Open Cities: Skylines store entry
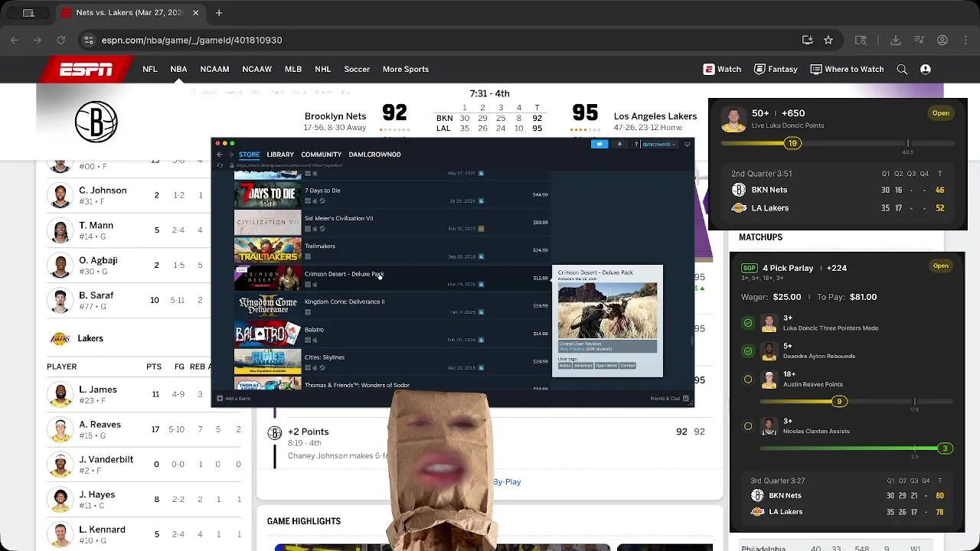The width and height of the screenshot is (980, 551). tap(391, 361)
